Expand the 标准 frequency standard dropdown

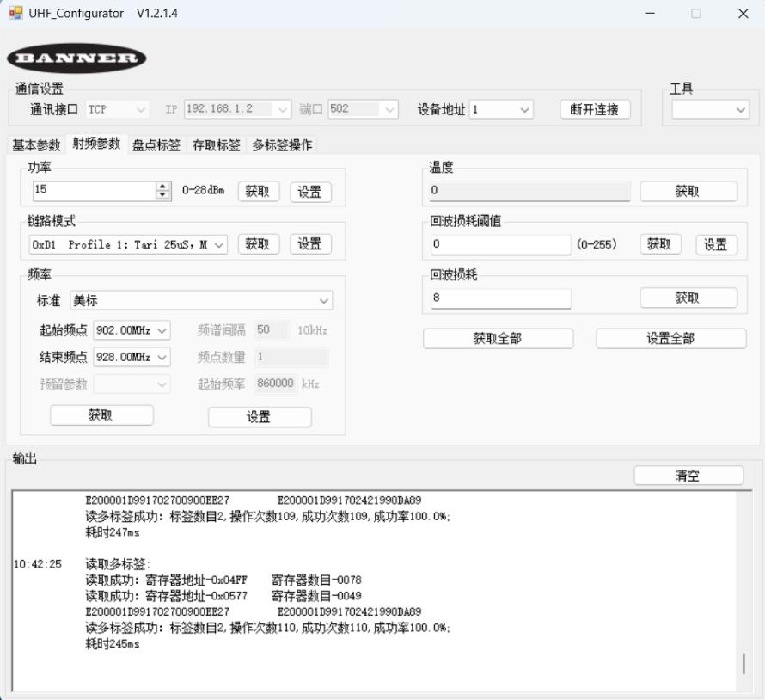point(201,301)
